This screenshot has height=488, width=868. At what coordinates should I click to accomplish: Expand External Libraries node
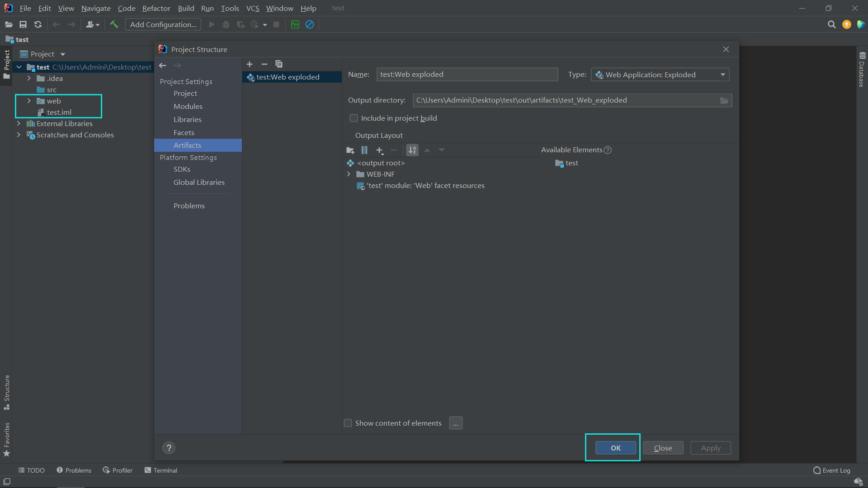point(19,123)
